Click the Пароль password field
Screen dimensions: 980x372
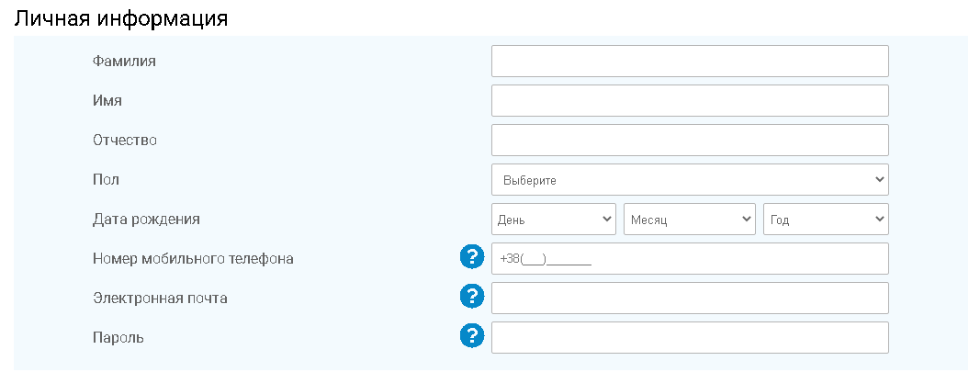pyautogui.click(x=690, y=337)
